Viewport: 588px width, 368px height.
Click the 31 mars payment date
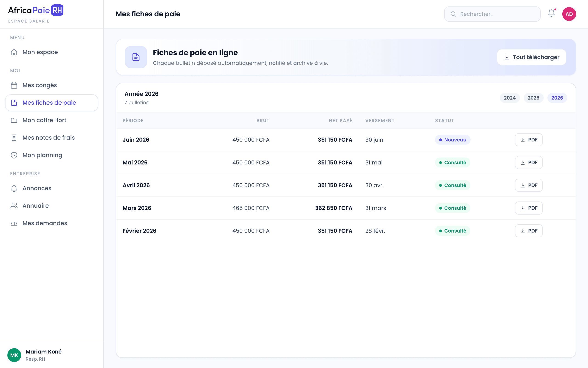pos(375,208)
